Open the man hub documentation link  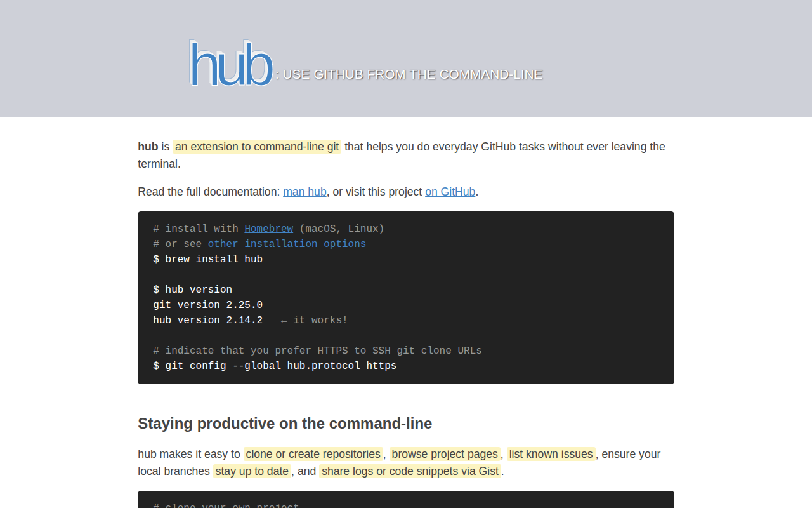[x=304, y=192]
